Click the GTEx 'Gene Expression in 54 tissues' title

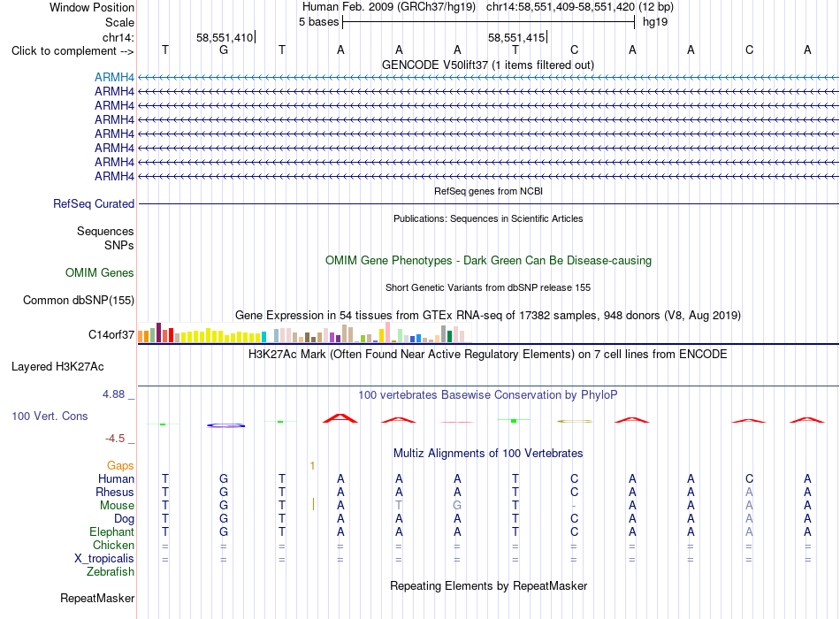point(488,315)
